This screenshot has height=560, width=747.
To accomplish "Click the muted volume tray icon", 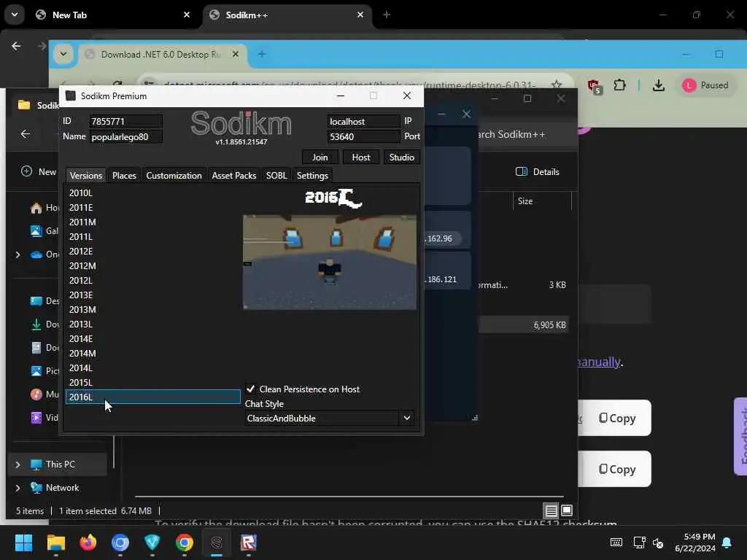I will click(658, 542).
